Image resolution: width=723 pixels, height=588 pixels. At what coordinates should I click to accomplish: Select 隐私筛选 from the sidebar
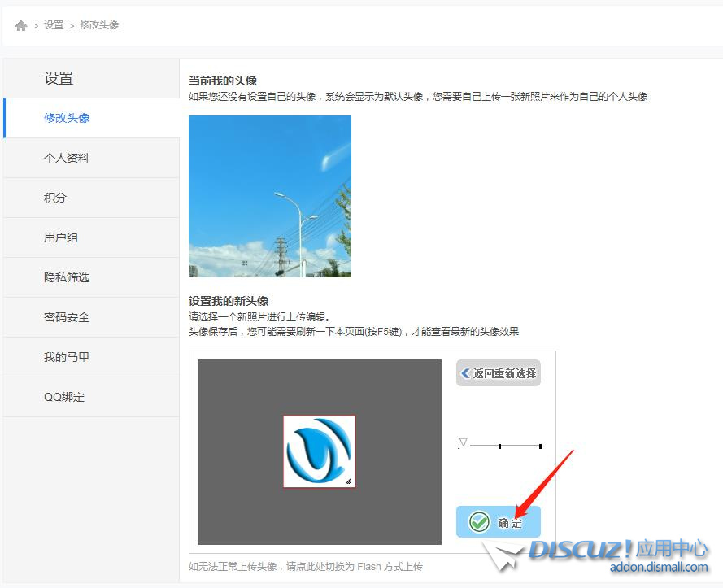(67, 277)
